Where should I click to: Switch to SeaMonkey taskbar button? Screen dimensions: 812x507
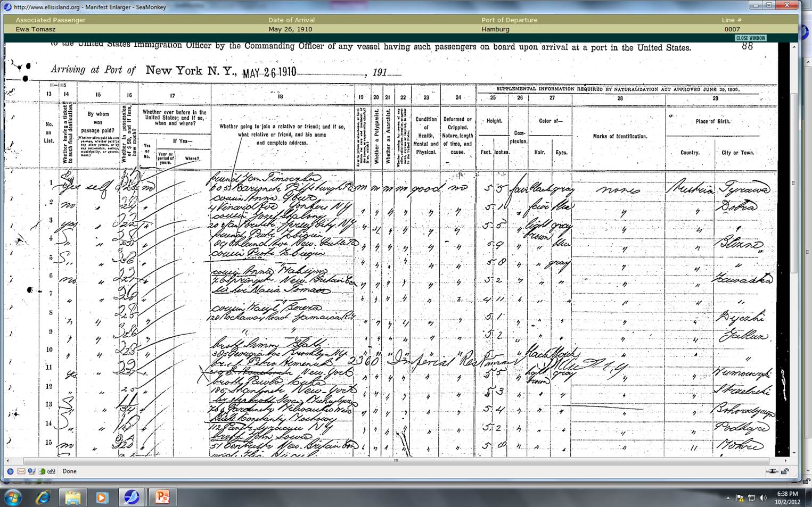tap(132, 498)
